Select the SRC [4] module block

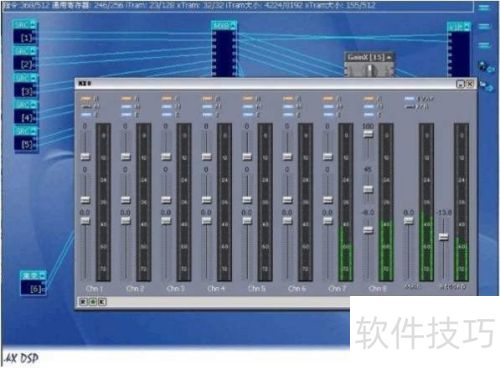[x=25, y=112]
